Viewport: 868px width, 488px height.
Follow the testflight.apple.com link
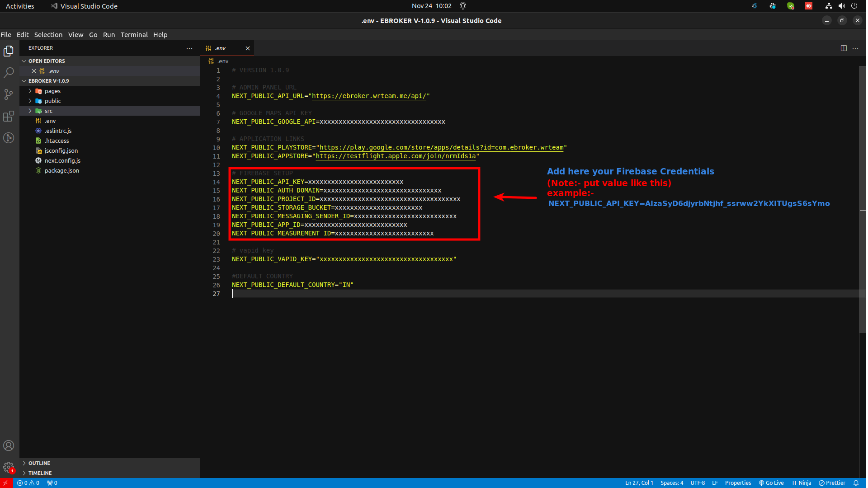pyautogui.click(x=396, y=156)
